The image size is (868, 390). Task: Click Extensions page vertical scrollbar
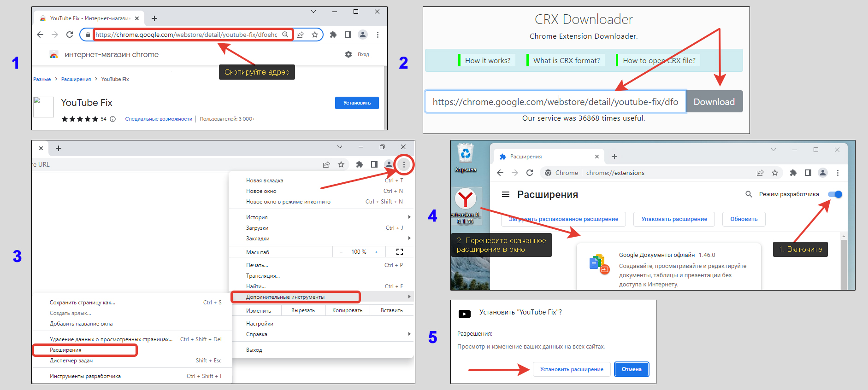(x=844, y=262)
